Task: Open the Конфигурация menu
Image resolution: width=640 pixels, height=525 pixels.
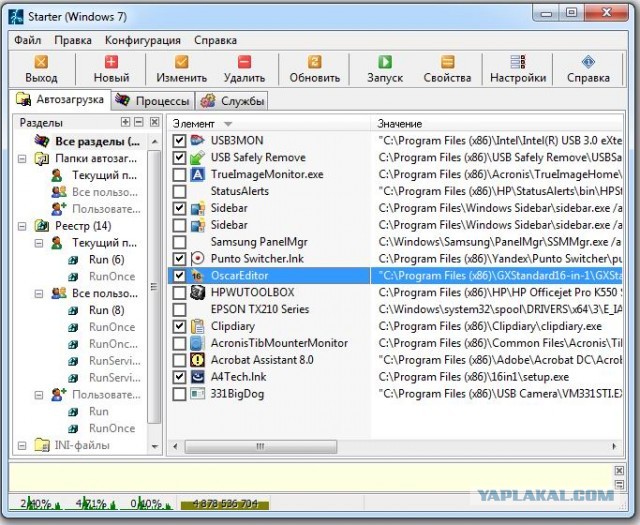Action: (142, 40)
